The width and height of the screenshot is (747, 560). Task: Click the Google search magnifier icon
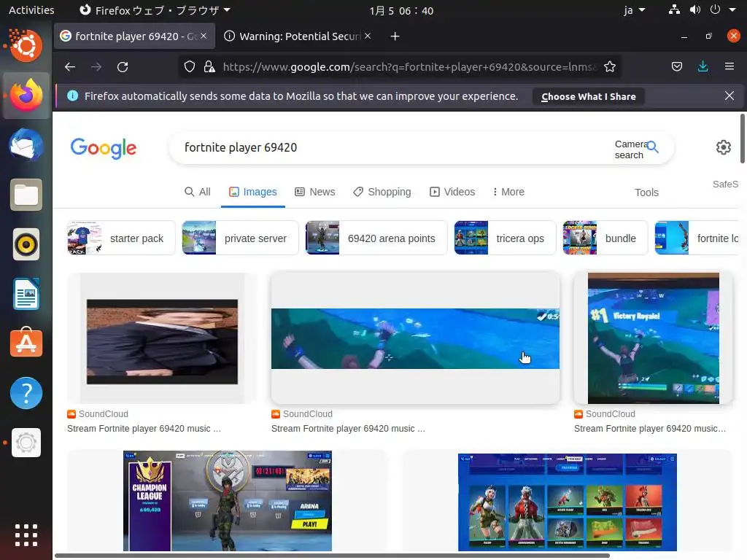point(653,147)
